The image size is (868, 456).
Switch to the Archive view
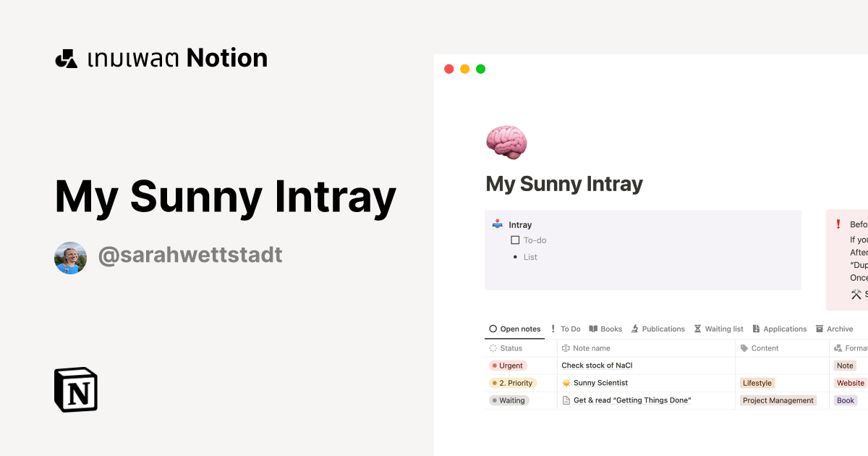tap(835, 329)
